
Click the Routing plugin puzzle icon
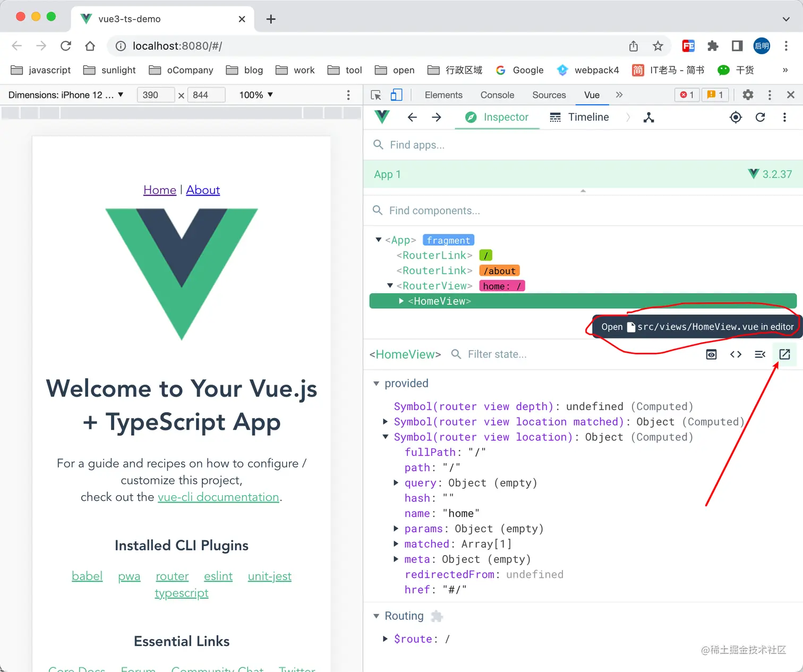tap(437, 616)
